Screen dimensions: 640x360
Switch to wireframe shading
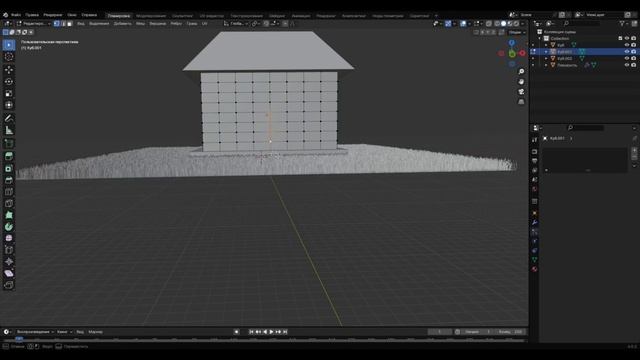[497, 24]
